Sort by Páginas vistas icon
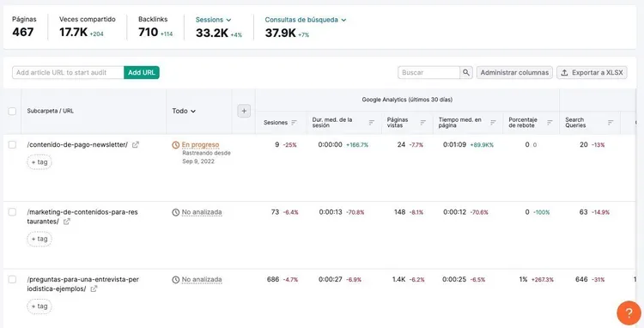This screenshot has height=328, width=644. tap(423, 122)
